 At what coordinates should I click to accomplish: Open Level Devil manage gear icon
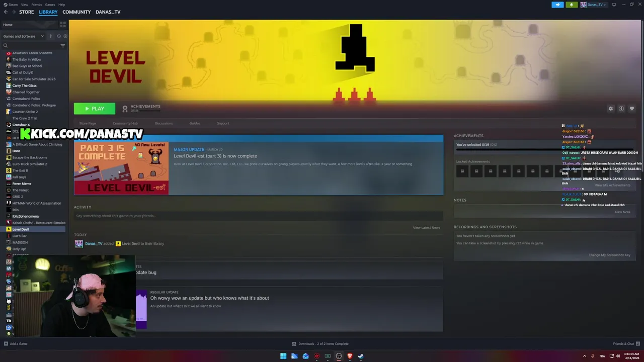tap(611, 109)
